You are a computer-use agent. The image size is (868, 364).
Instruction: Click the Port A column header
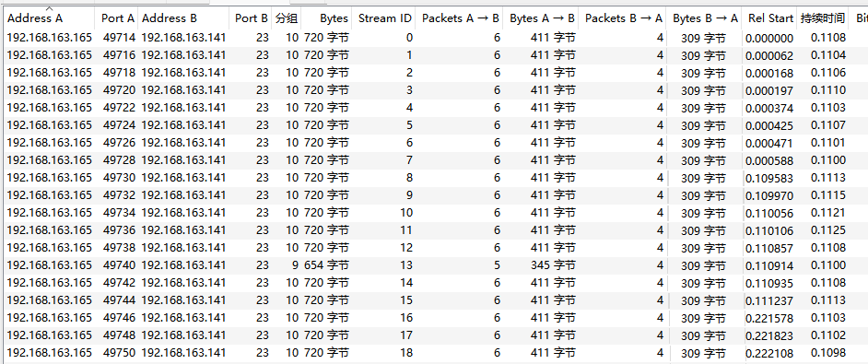(116, 18)
